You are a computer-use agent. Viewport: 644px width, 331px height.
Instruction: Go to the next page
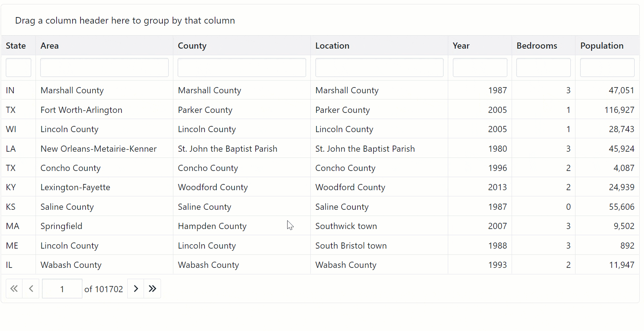(136, 289)
